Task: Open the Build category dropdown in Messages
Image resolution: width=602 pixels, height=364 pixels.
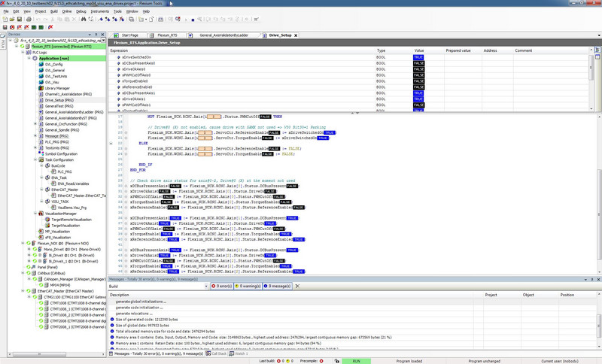Action: point(205,287)
